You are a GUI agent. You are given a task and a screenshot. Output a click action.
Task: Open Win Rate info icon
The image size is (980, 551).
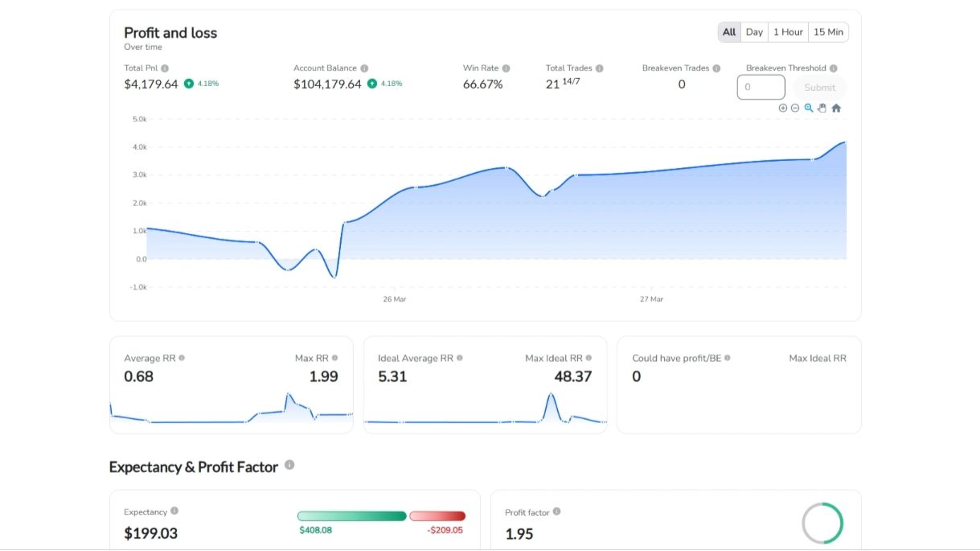coord(506,68)
